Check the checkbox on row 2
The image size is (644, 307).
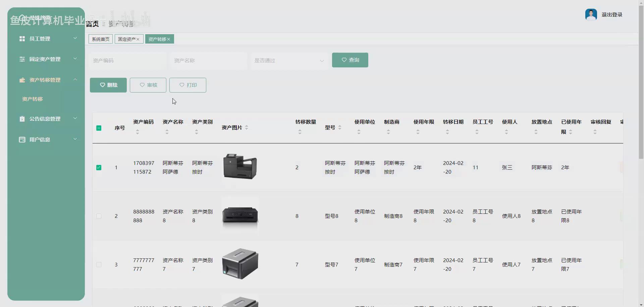click(x=99, y=216)
